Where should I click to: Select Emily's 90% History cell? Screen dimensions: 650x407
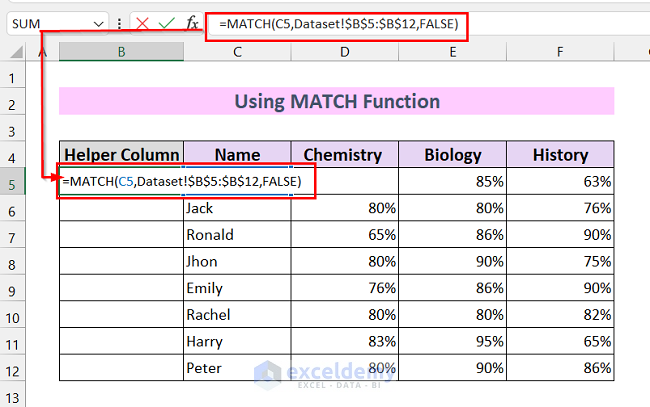point(561,288)
